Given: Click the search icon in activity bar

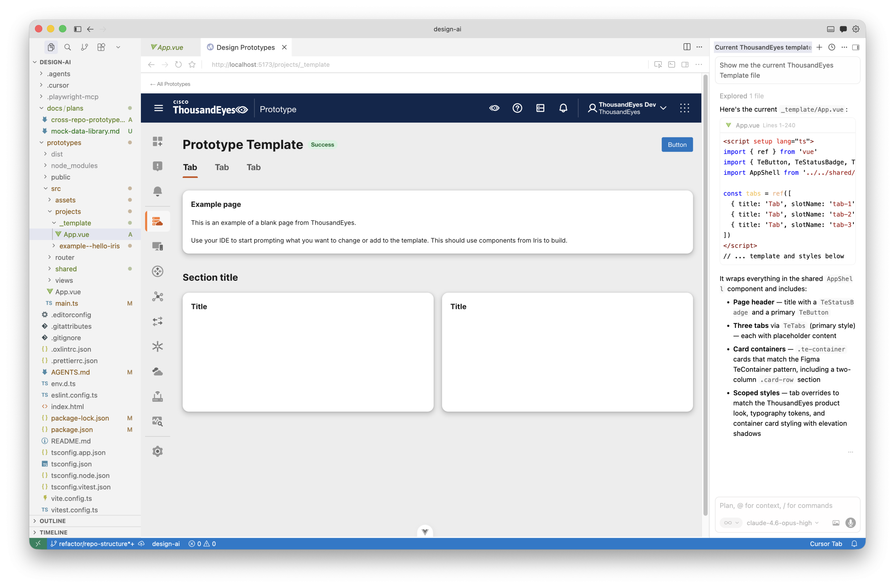Looking at the screenshot, I should (x=68, y=47).
